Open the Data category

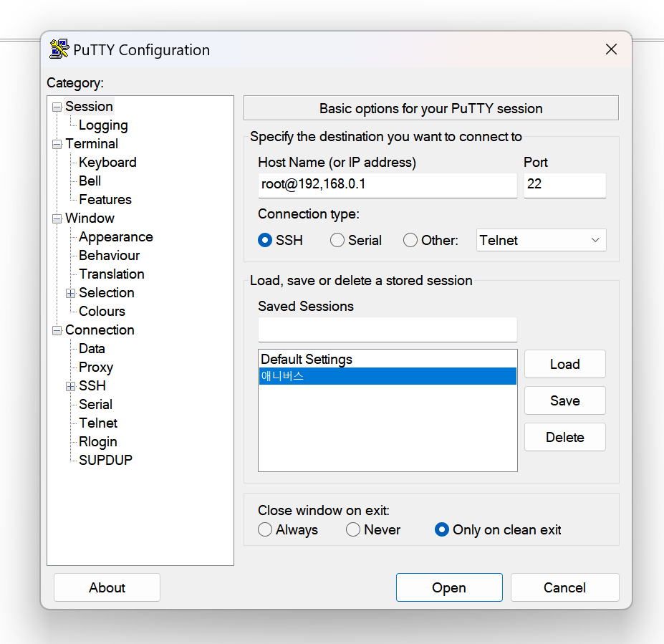pos(92,348)
